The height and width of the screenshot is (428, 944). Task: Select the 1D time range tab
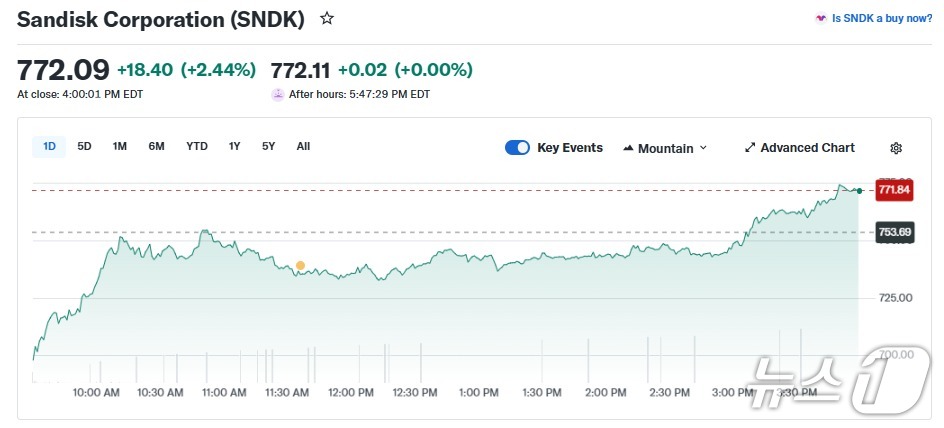pyautogui.click(x=49, y=147)
